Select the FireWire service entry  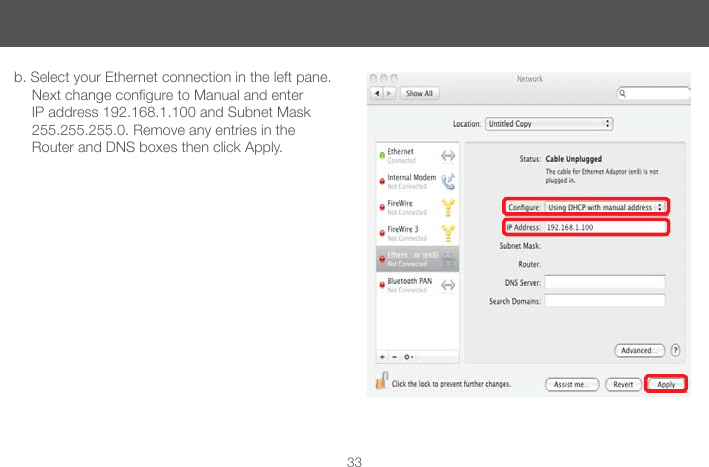417,208
